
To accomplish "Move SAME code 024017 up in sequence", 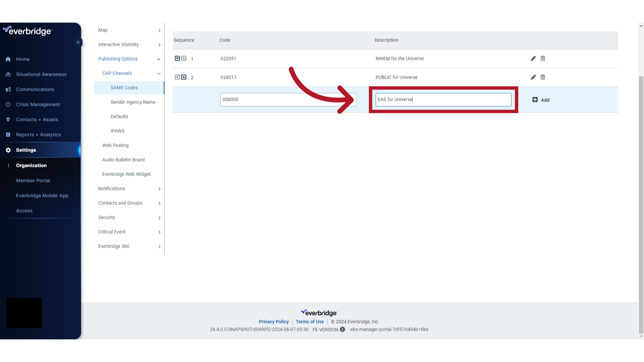I will coord(184,77).
